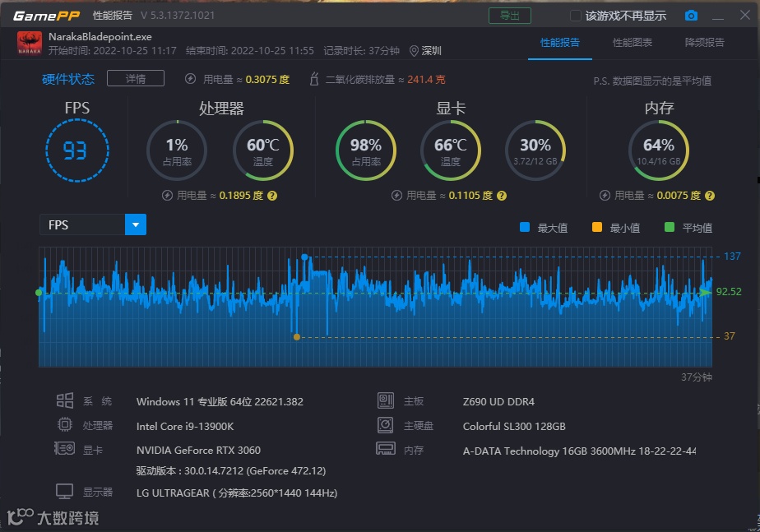Screen dimensions: 760x532
Task: Click the 'Windows 11 专业版 64位 22621.382' text
Action: [x=220, y=401]
